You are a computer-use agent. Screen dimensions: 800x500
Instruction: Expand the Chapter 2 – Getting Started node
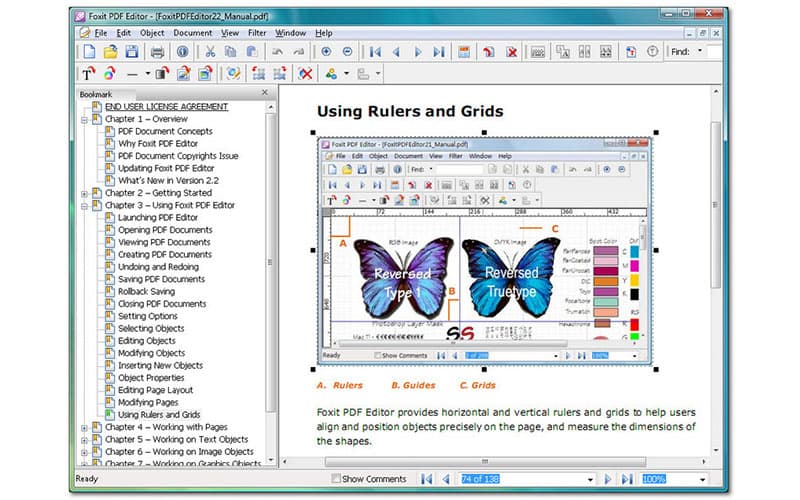[x=84, y=194]
